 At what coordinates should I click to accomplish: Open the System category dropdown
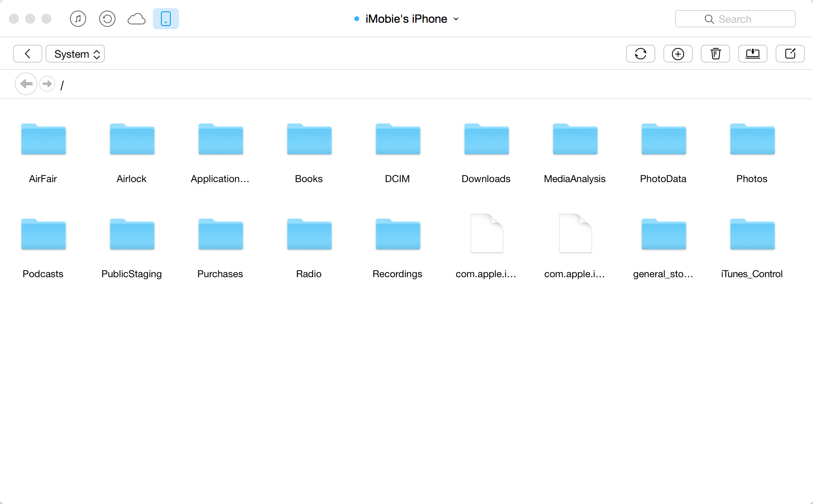75,54
